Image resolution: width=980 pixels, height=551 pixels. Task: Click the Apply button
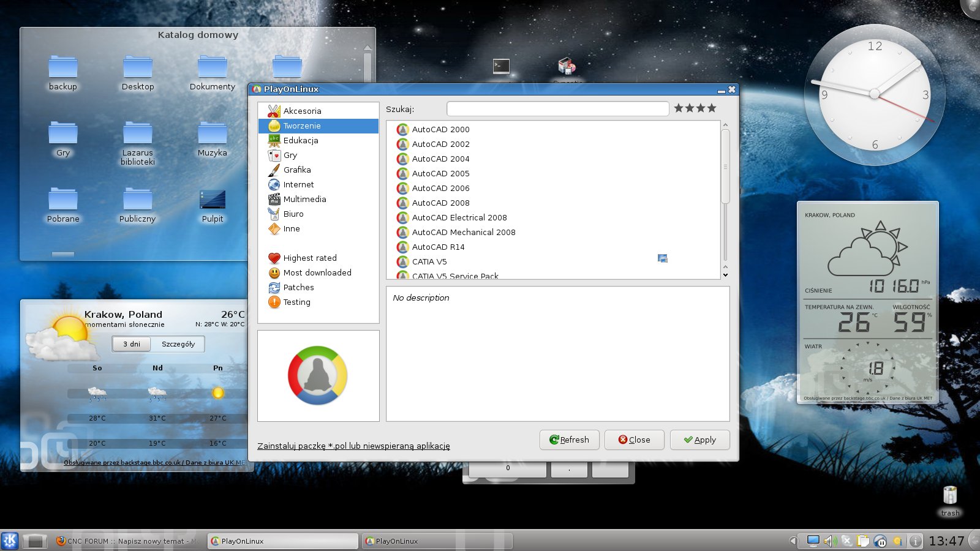[700, 440]
